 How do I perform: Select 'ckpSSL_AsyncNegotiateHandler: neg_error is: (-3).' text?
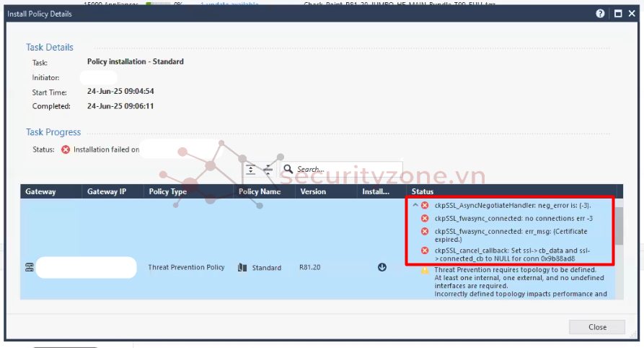pos(513,205)
